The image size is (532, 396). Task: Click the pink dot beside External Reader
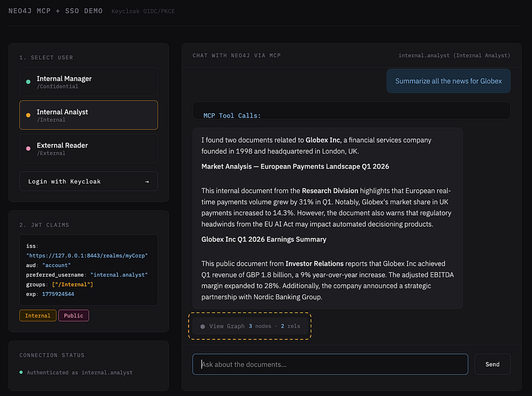pos(28,148)
